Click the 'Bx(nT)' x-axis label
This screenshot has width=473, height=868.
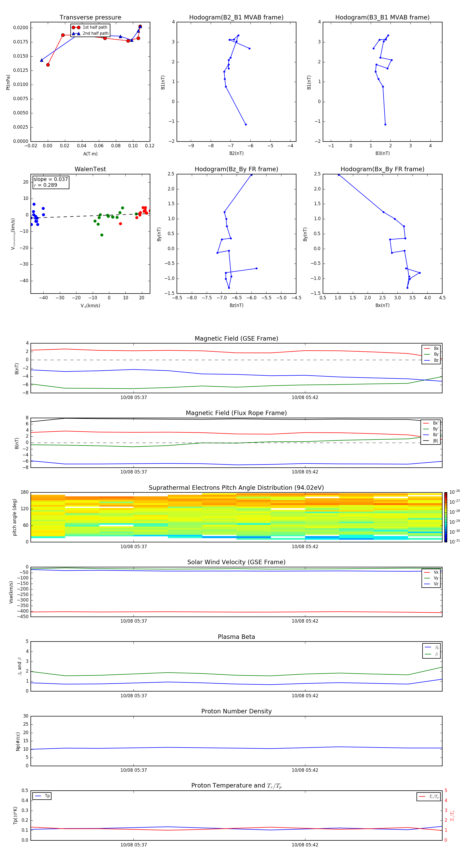click(x=382, y=305)
